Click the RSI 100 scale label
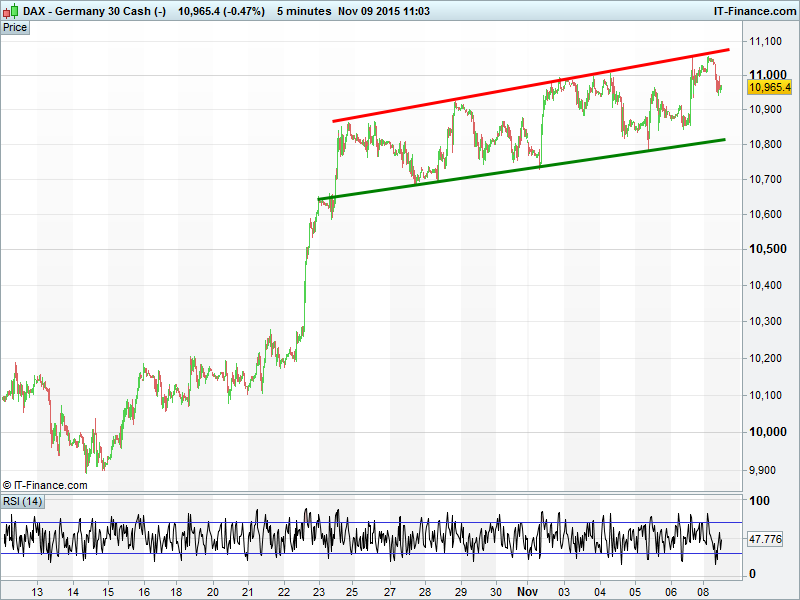This screenshot has height=600, width=800. pos(760,501)
